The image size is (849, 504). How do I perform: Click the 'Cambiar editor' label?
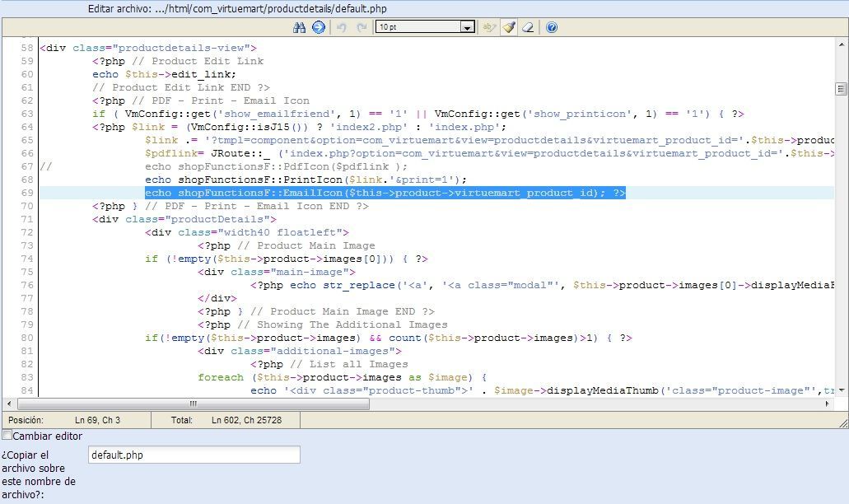[x=48, y=436]
